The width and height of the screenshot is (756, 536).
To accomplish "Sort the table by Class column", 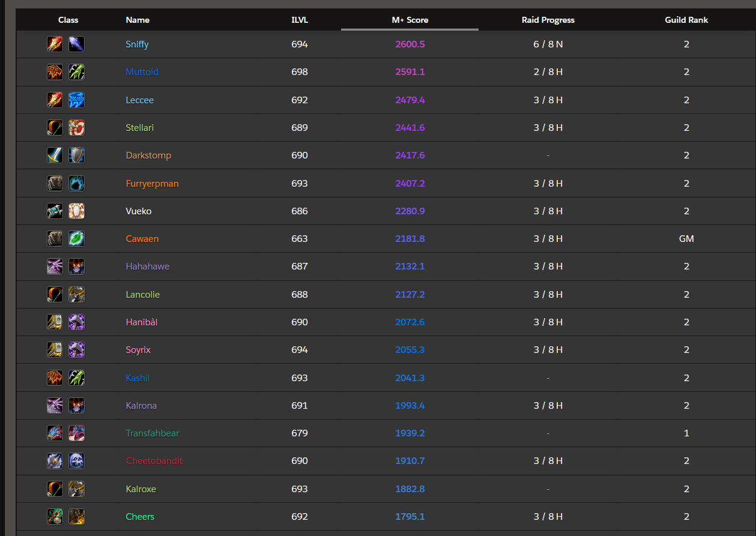I will [68, 20].
